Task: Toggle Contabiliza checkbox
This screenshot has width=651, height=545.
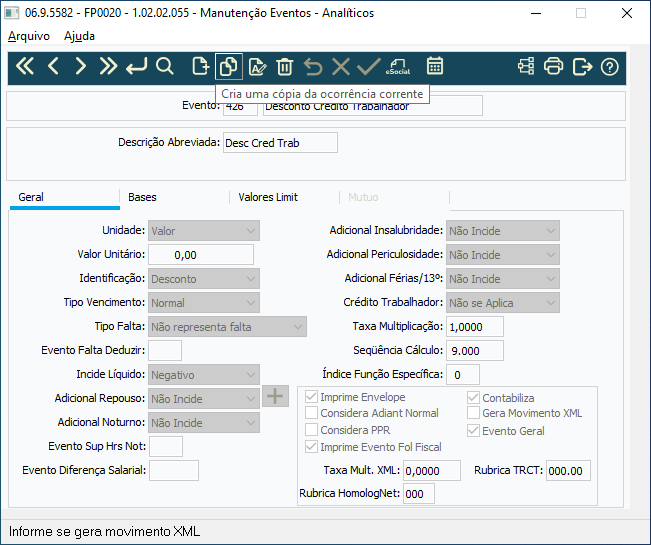Action: 473,398
